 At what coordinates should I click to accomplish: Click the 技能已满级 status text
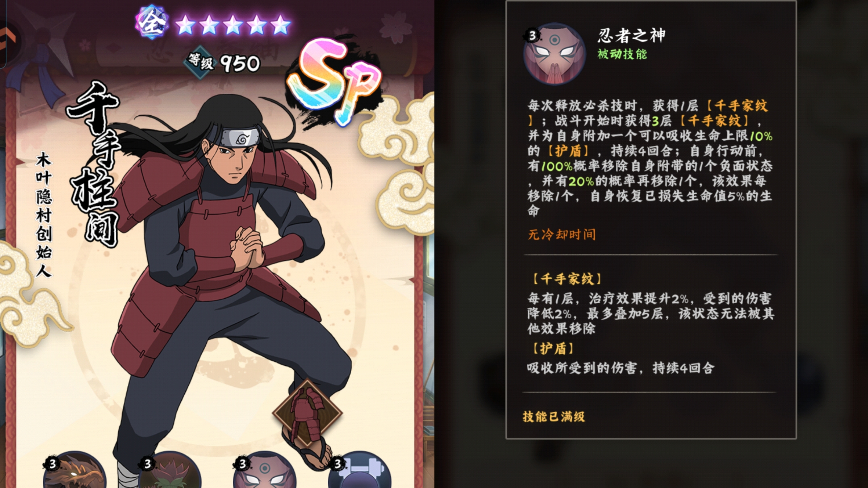click(x=554, y=417)
